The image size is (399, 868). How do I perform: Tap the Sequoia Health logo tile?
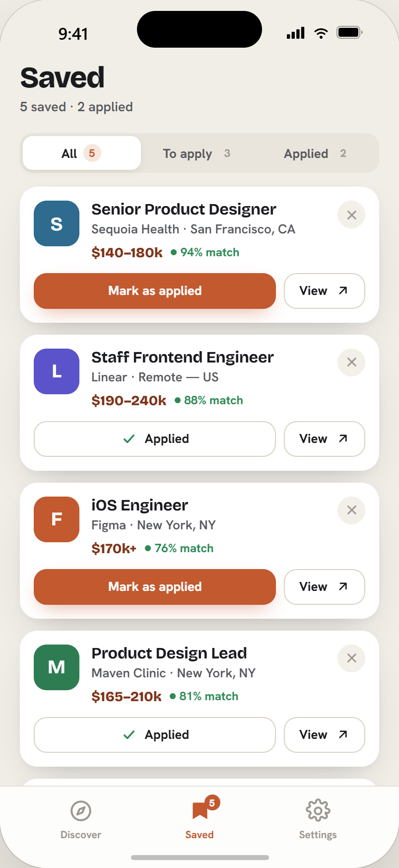(57, 223)
